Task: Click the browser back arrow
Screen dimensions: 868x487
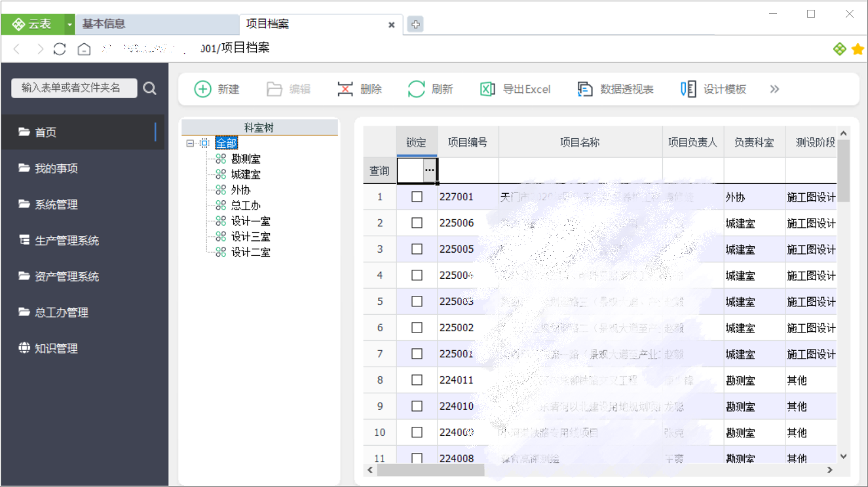Action: (x=17, y=49)
